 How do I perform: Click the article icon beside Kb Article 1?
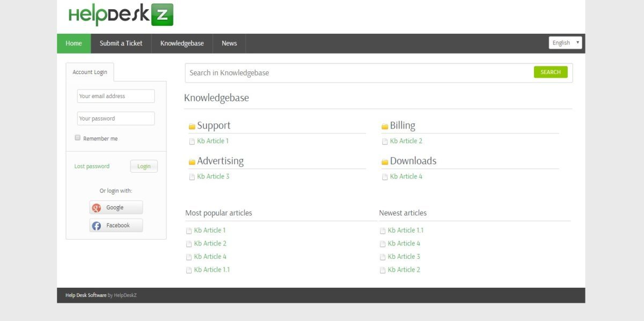(192, 141)
